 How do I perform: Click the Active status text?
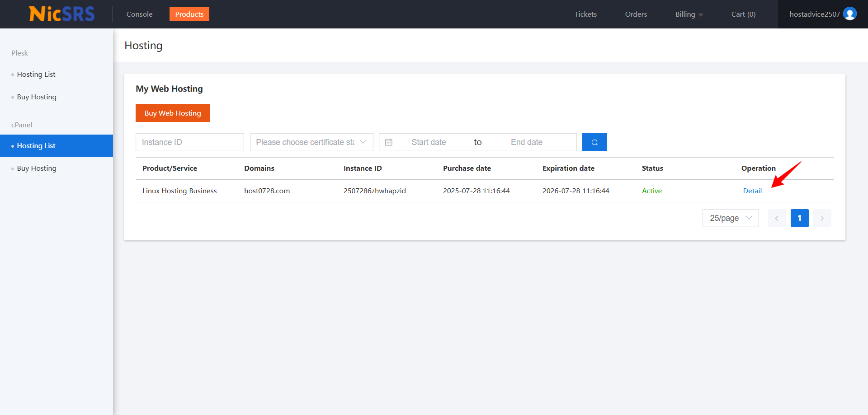[651, 191]
